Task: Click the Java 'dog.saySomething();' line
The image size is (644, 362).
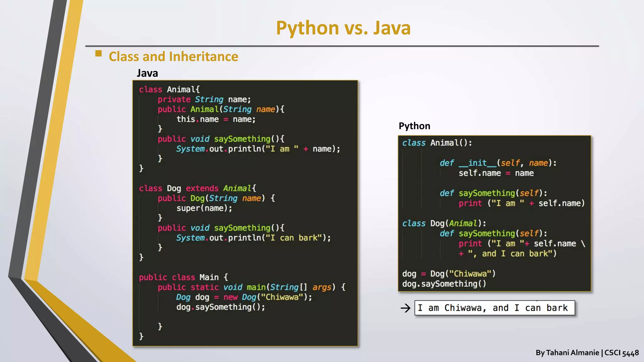Action: pos(220,307)
